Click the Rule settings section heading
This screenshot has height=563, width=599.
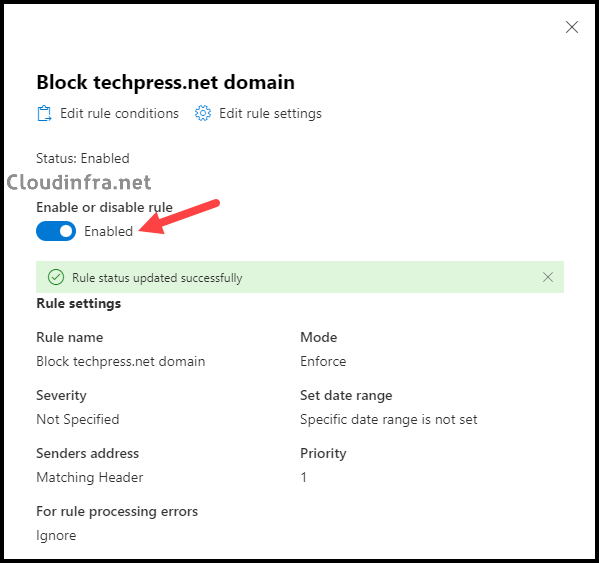pos(79,304)
